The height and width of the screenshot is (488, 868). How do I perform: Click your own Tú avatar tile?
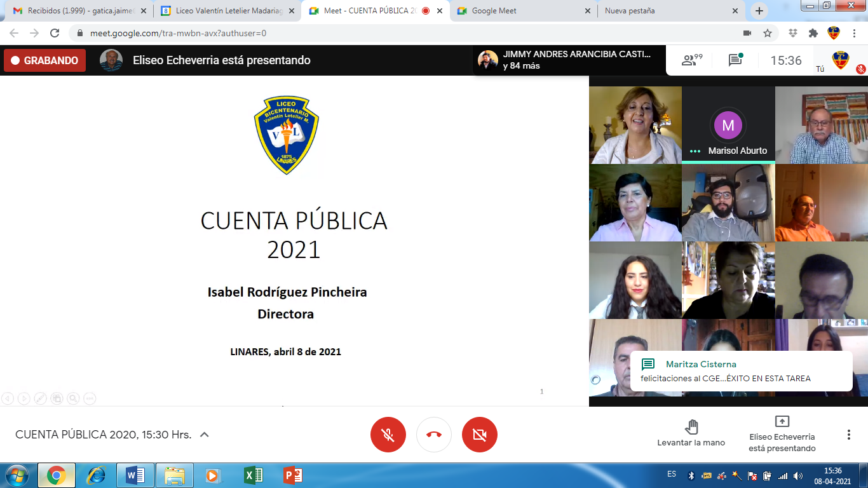(x=841, y=60)
